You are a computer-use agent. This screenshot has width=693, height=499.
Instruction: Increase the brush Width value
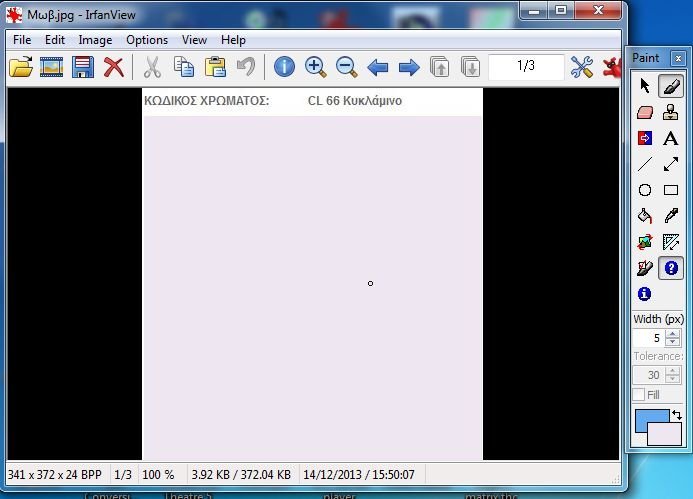pos(673,334)
